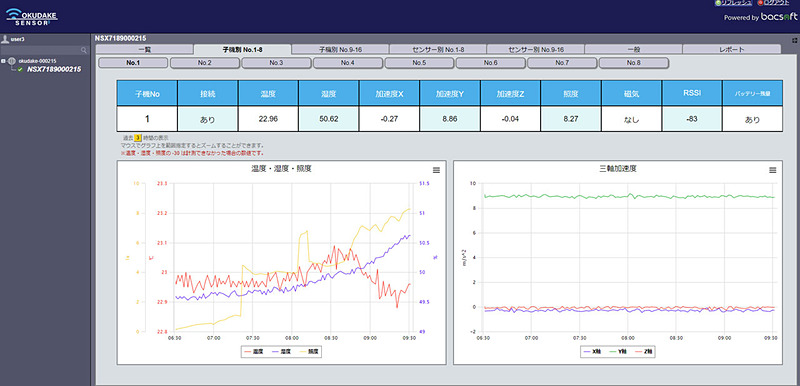This screenshot has height=386, width=800.
Task: Click the illuminance value 8.27
Action: click(x=571, y=119)
